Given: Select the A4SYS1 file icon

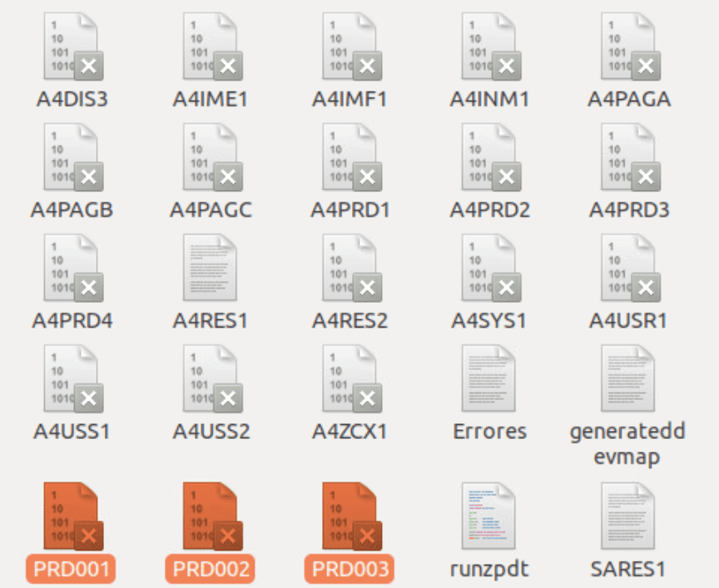Looking at the screenshot, I should click(x=489, y=268).
